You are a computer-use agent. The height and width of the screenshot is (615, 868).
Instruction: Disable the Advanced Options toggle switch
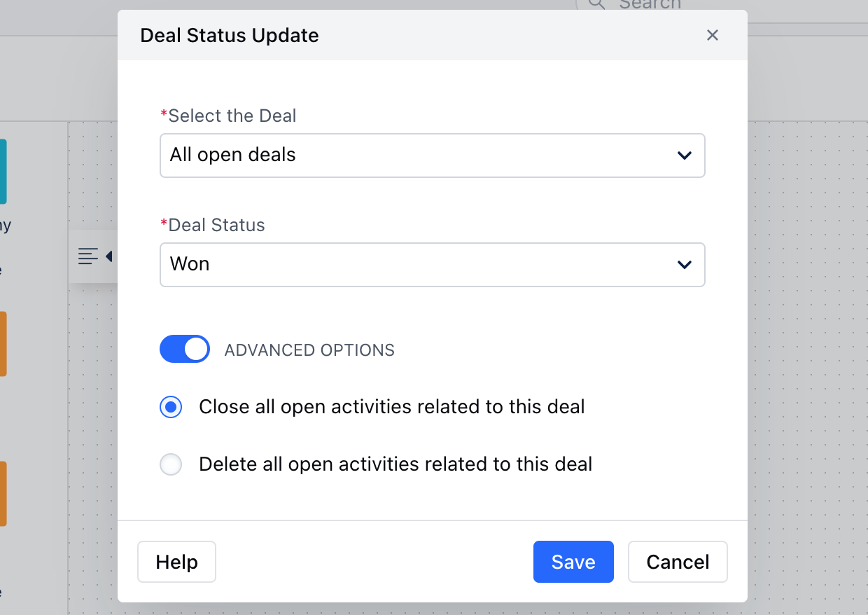coord(185,349)
